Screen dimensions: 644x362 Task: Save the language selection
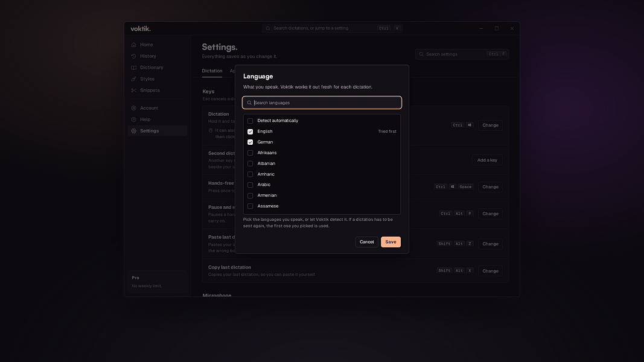(391, 242)
